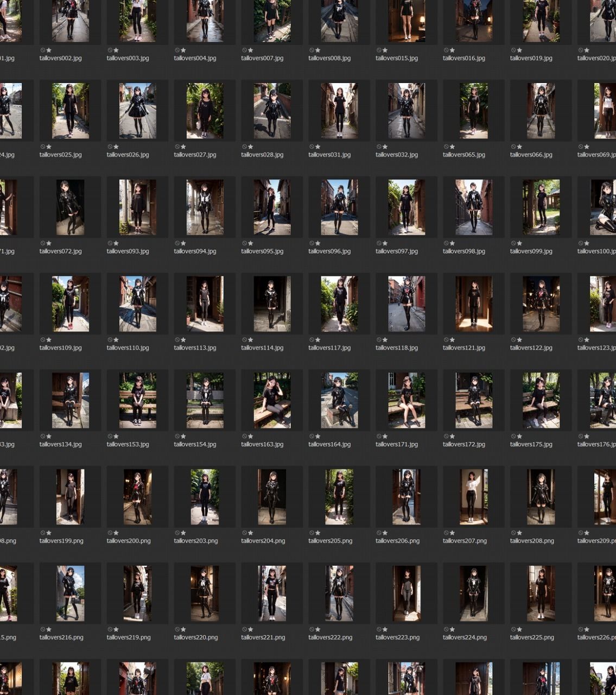Click the tailovers117.jpg filename label
The image size is (616, 695).
[x=329, y=348]
